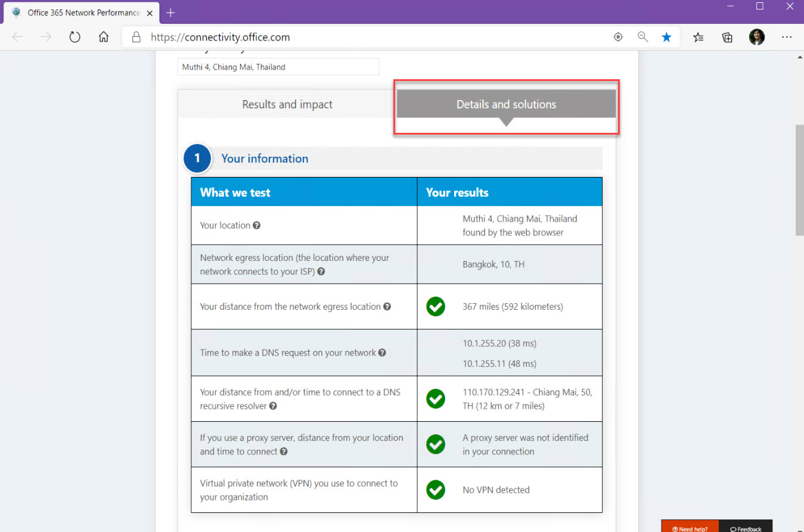
Task: Open the Favorites list icon
Action: [699, 38]
